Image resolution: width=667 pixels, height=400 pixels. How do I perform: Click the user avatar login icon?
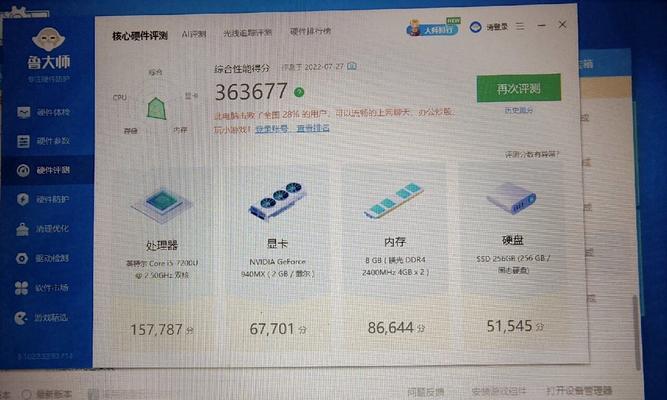click(475, 27)
